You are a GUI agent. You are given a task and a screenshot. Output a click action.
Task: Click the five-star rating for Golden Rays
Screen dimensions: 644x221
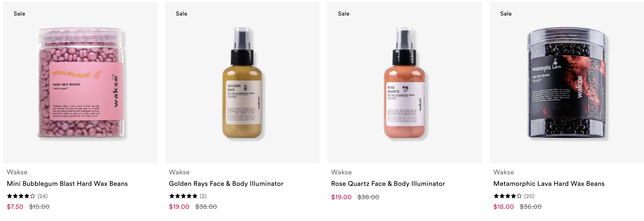click(x=183, y=196)
